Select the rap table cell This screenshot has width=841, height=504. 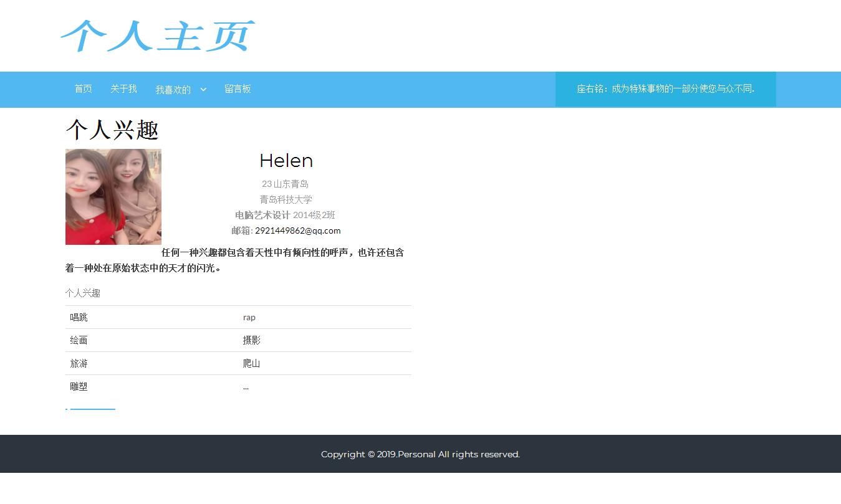pyautogui.click(x=325, y=317)
